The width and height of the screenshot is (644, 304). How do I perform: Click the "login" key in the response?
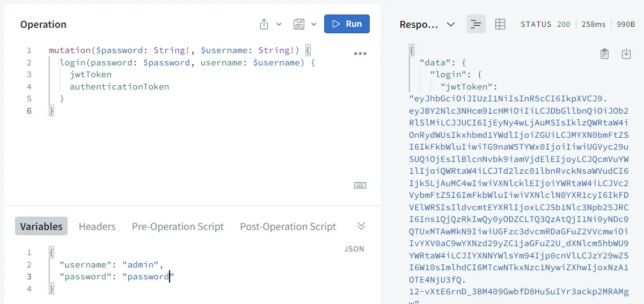click(x=448, y=75)
